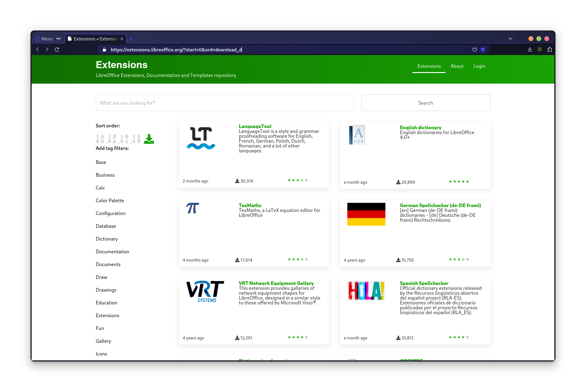Sort extensions alphabetically A to Z
Viewport: 586px width, 392px height.
[100, 139]
